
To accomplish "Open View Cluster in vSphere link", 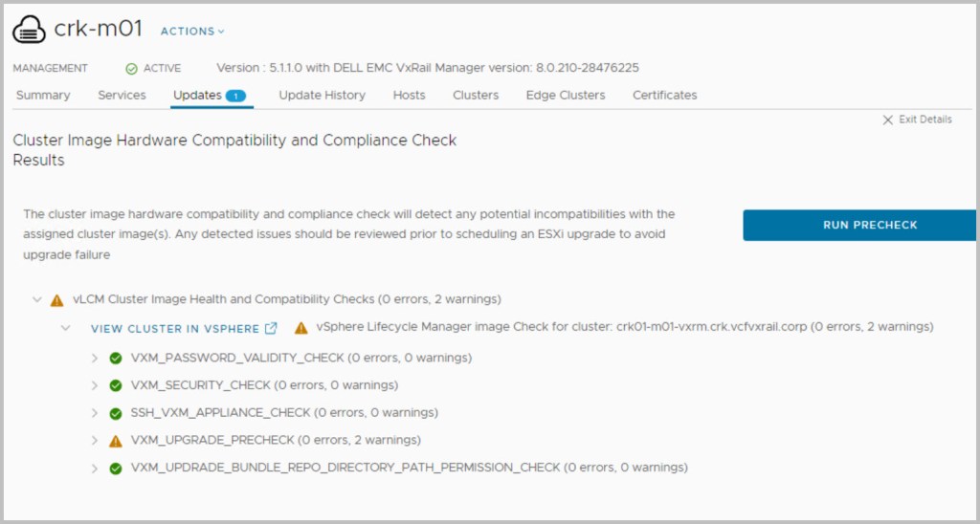I will click(x=174, y=329).
